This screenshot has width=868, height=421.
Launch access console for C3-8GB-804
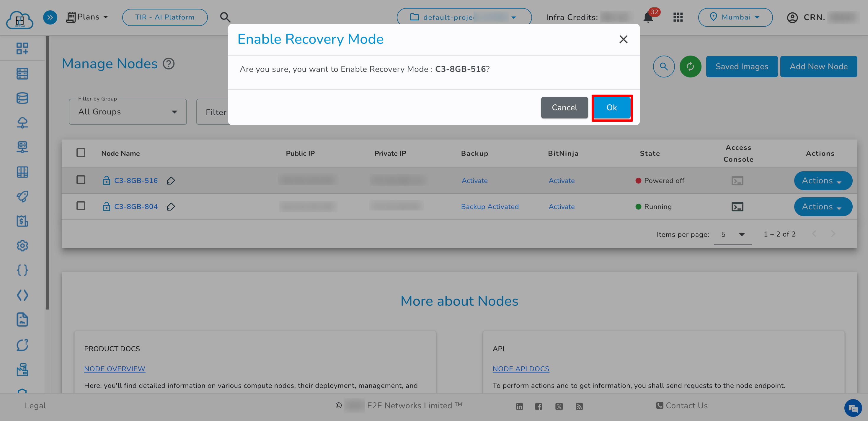pos(738,206)
